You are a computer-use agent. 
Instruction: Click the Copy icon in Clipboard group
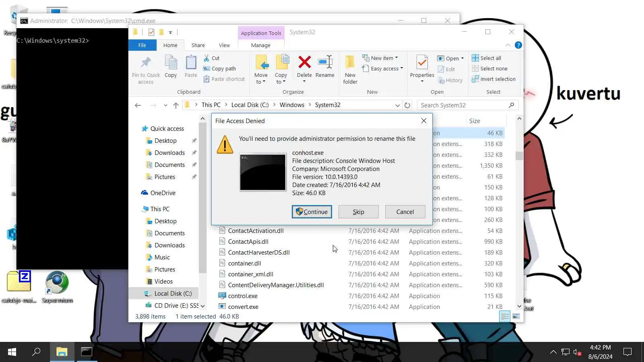click(171, 63)
